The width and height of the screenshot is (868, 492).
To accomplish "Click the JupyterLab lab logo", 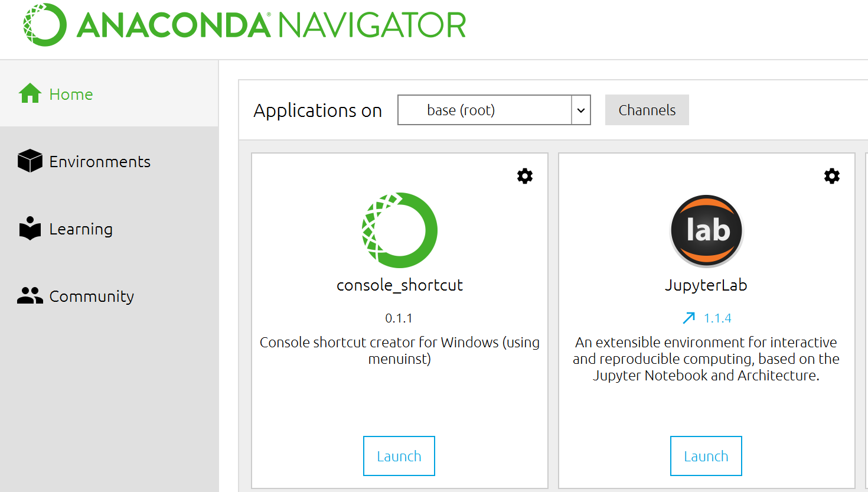I will tap(706, 230).
